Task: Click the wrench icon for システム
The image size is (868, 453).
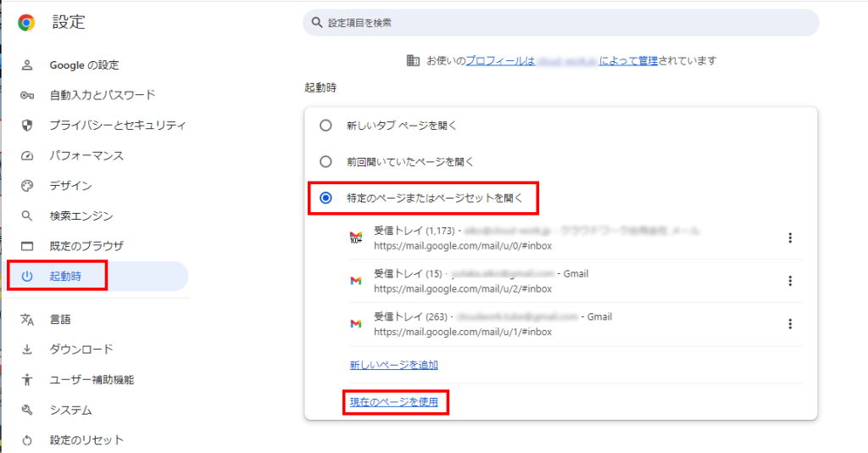Action: coord(27,410)
